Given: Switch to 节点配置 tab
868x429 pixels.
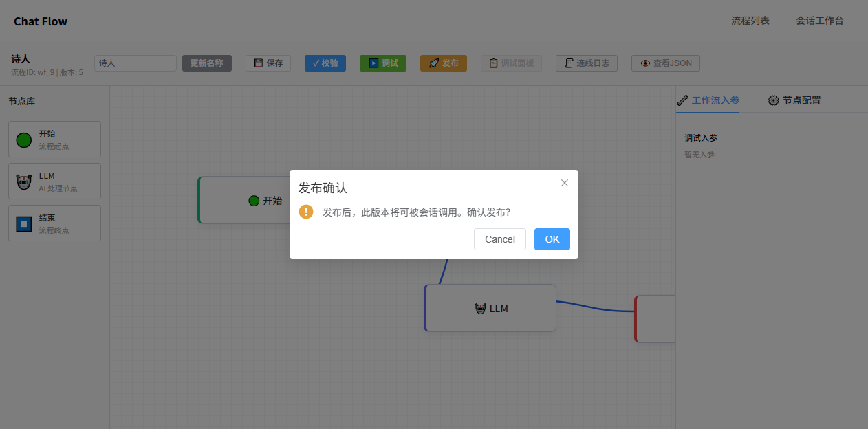Looking at the screenshot, I should coord(794,100).
